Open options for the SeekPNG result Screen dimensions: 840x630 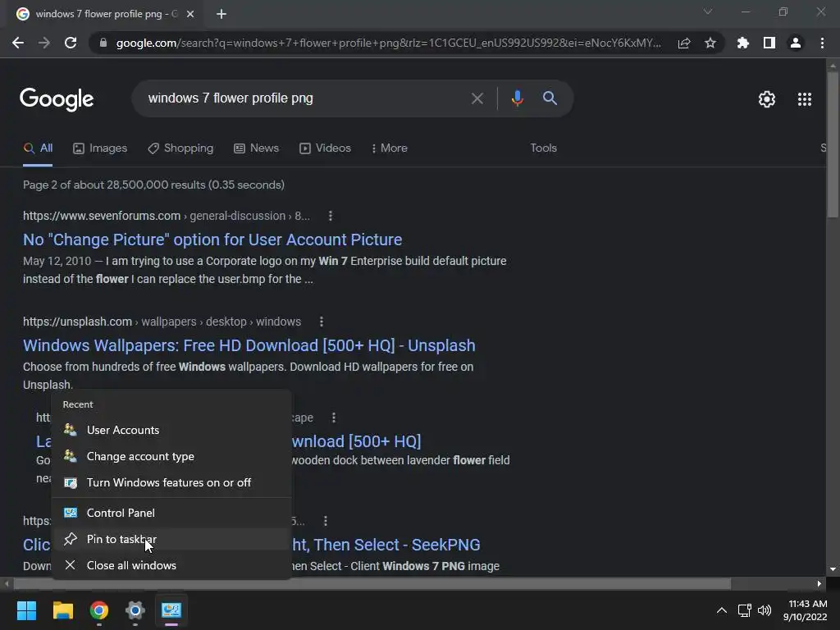[325, 521]
